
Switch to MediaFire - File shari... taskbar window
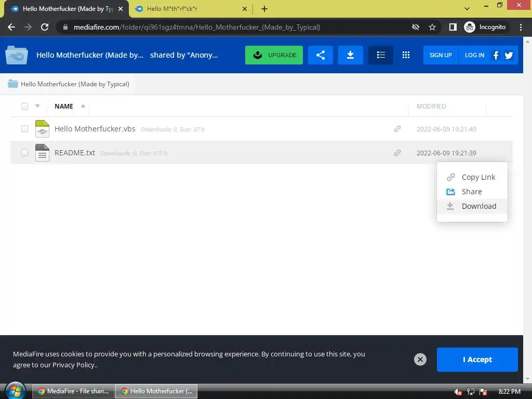(73, 391)
